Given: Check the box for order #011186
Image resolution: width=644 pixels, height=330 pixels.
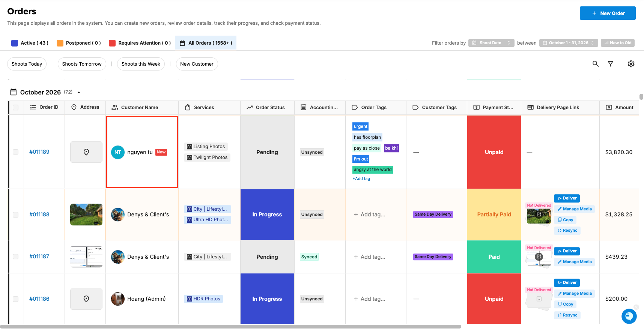Looking at the screenshot, I should [16, 299].
